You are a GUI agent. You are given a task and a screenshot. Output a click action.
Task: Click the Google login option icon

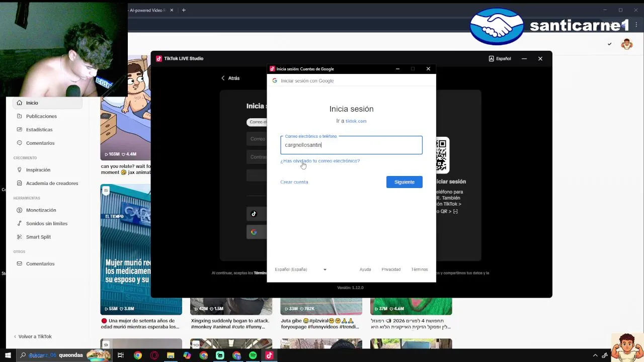254,232
